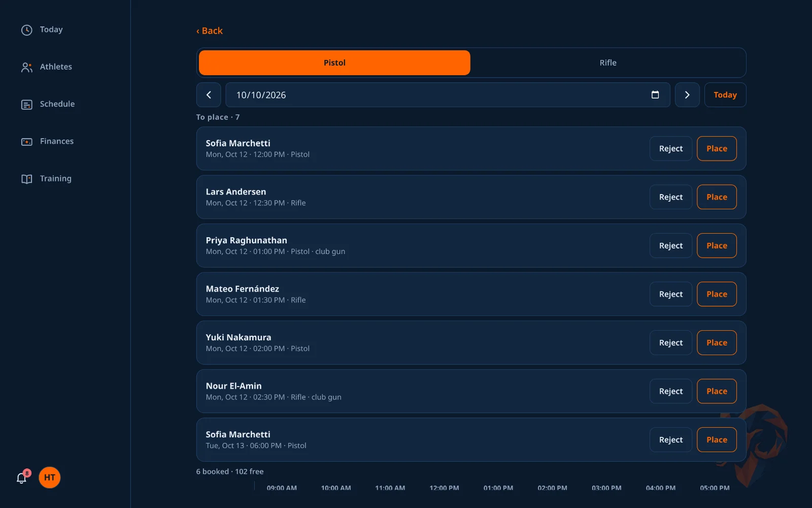This screenshot has width=812, height=508.
Task: Reject Yuki Nakamura's request
Action: click(x=671, y=343)
